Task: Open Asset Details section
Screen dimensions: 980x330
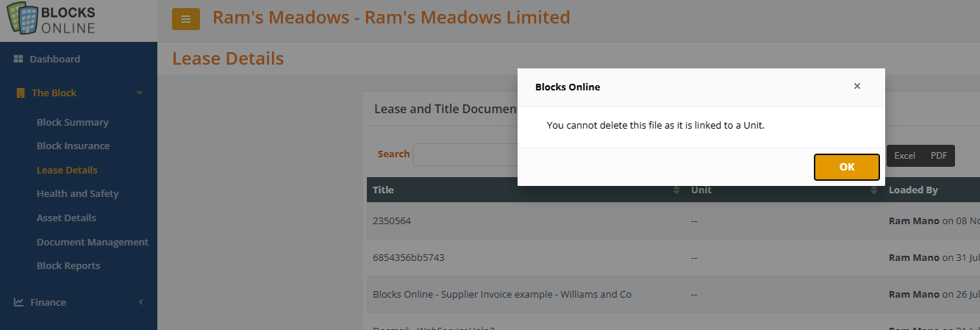Action: [66, 218]
